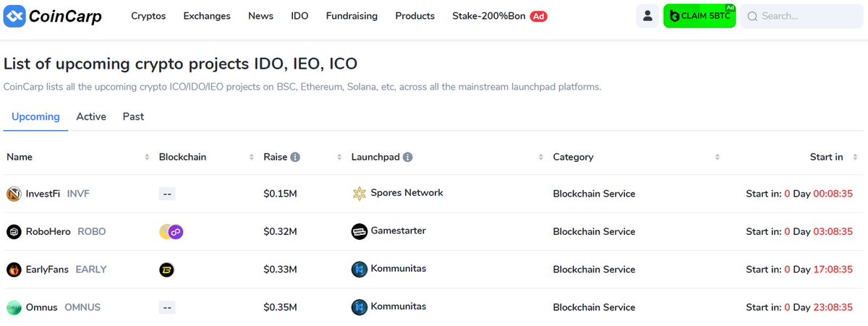
Task: Open the Omnus project link
Action: 41,307
